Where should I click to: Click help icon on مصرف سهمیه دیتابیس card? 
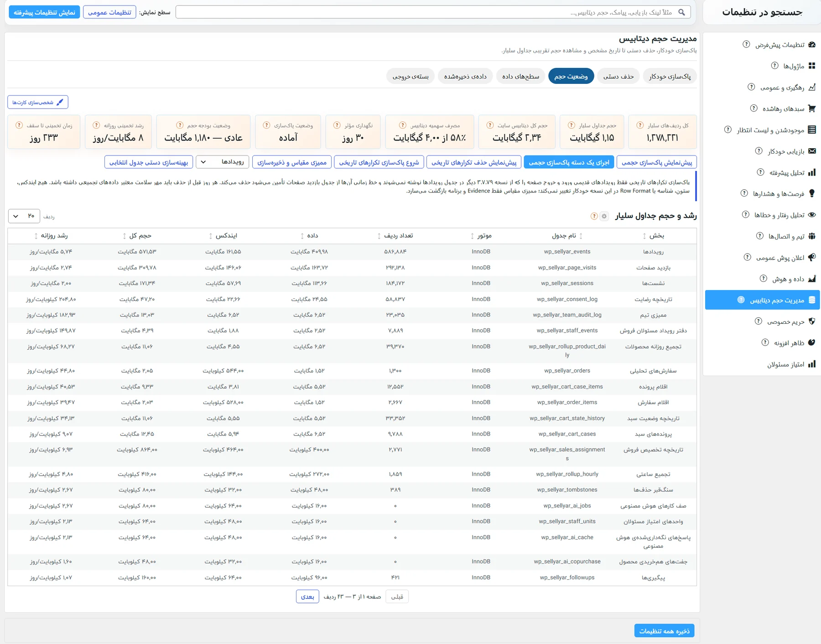click(x=403, y=125)
